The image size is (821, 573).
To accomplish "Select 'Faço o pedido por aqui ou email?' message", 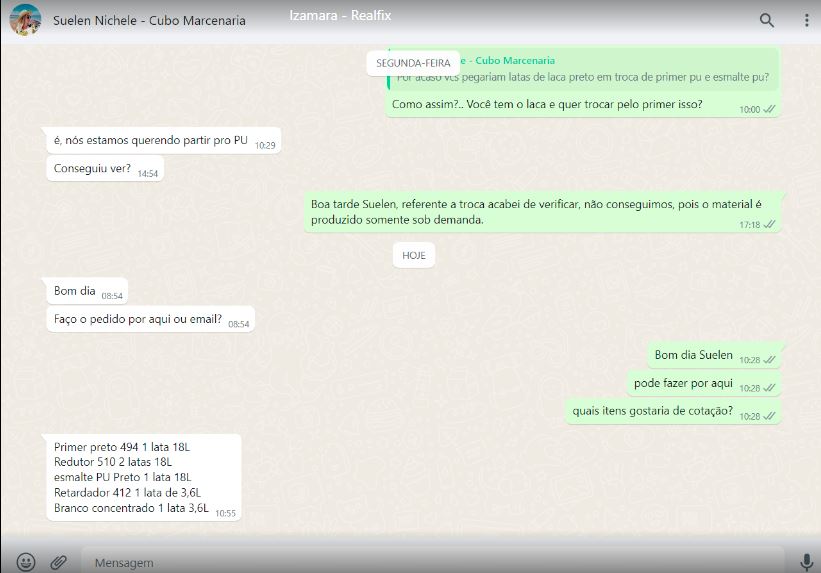I will 138,320.
